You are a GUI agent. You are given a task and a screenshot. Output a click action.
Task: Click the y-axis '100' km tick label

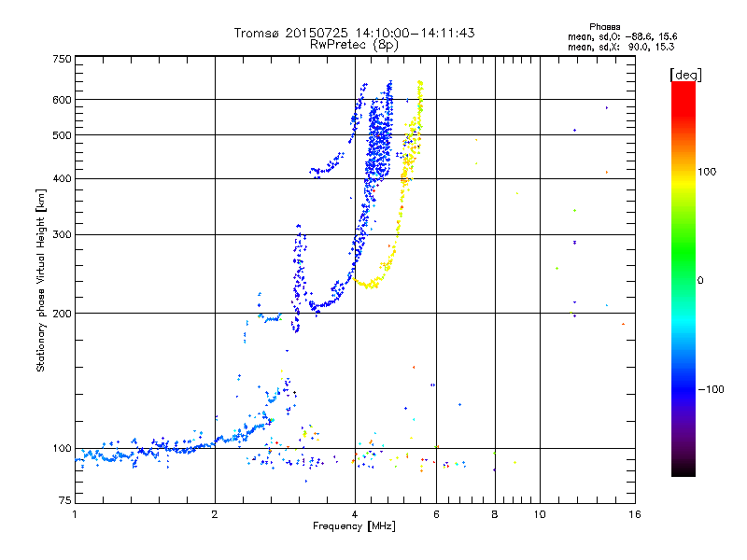[62, 448]
